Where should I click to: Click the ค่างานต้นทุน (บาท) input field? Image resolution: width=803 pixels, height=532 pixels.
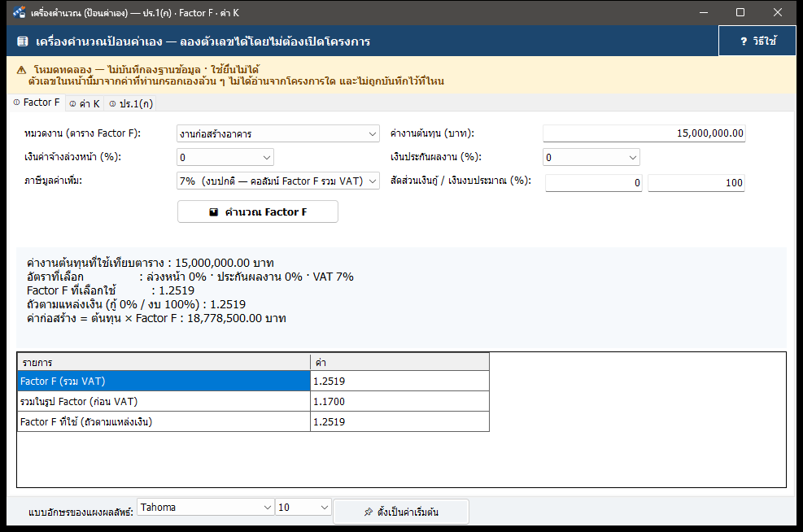(x=644, y=133)
